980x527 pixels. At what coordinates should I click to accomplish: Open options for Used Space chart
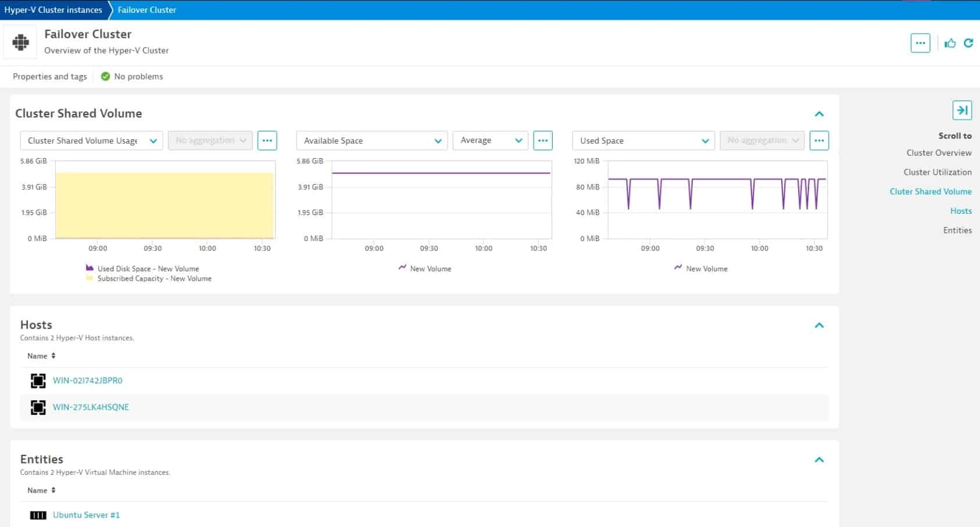point(819,141)
